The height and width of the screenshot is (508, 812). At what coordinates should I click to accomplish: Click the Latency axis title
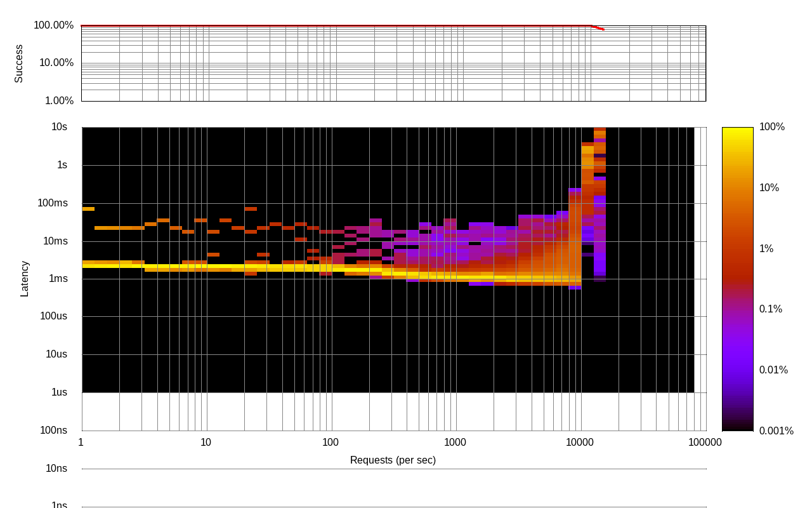24,279
